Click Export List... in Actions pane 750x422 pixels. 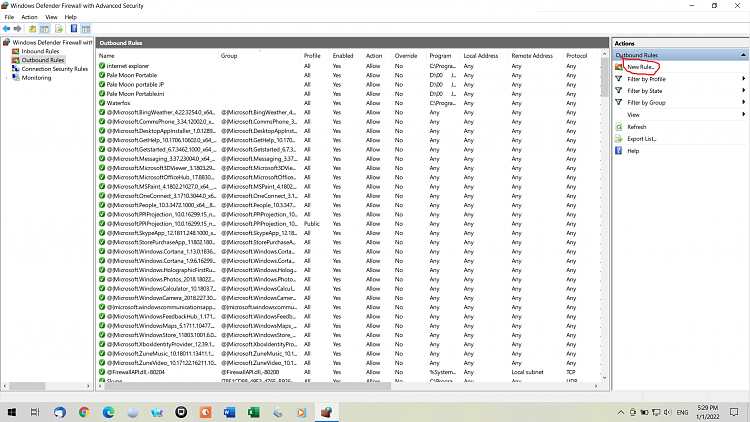(x=642, y=139)
